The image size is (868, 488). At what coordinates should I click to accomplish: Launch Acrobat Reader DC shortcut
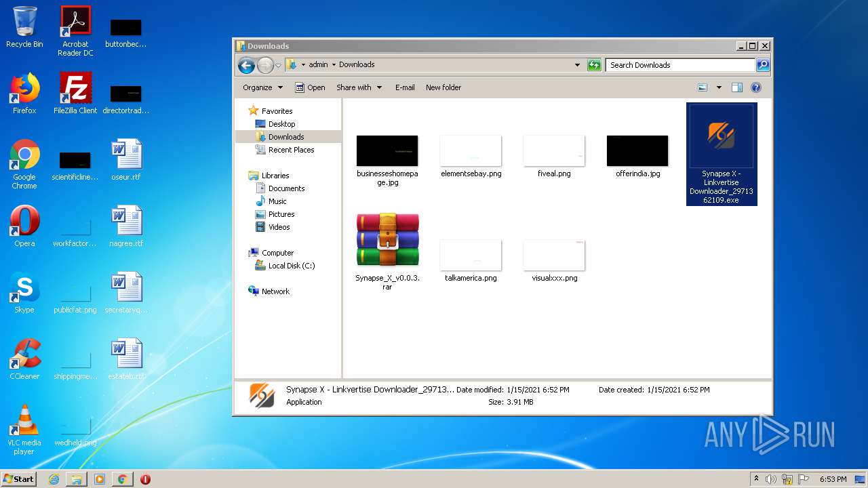coord(75,31)
